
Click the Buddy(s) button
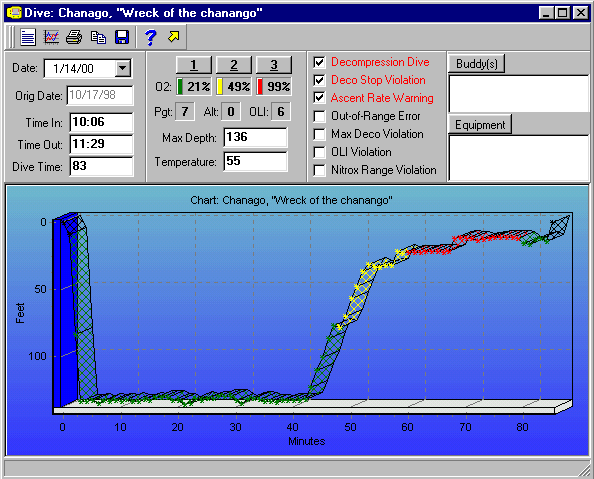click(477, 64)
